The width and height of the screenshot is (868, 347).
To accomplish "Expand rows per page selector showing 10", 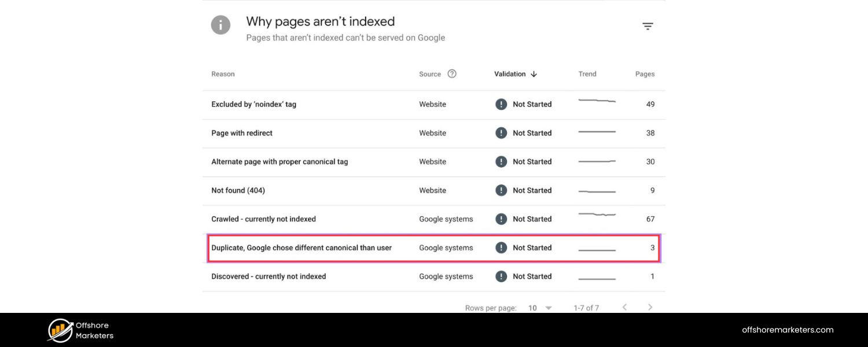I will point(538,308).
